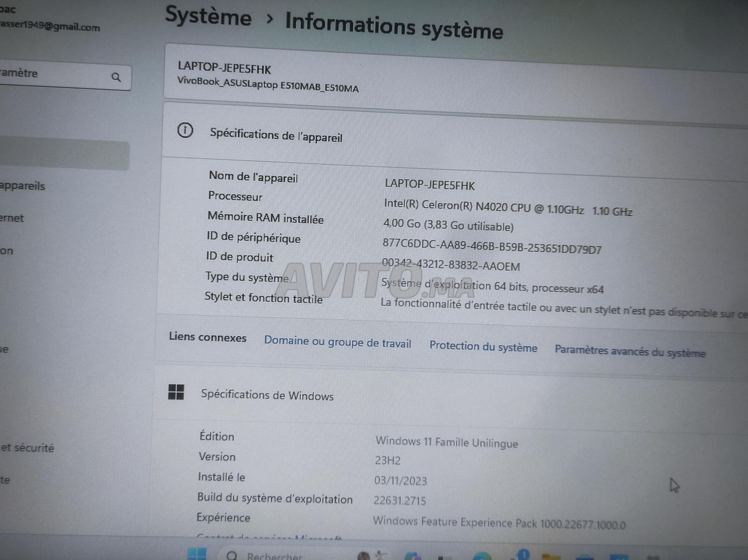Collapse the Spécifications de Windows section header
Screen dimensions: 748x560
451,398
